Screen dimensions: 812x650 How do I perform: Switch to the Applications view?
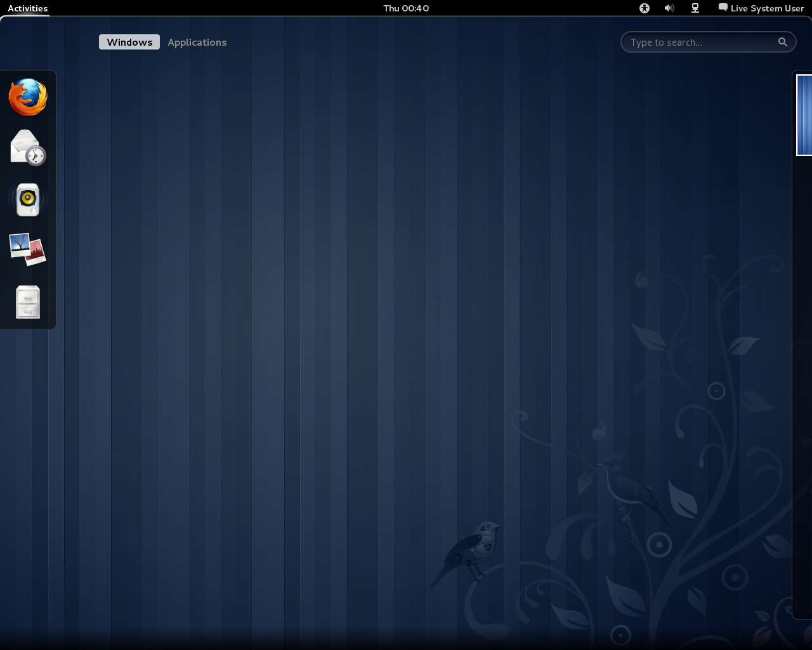coord(197,42)
